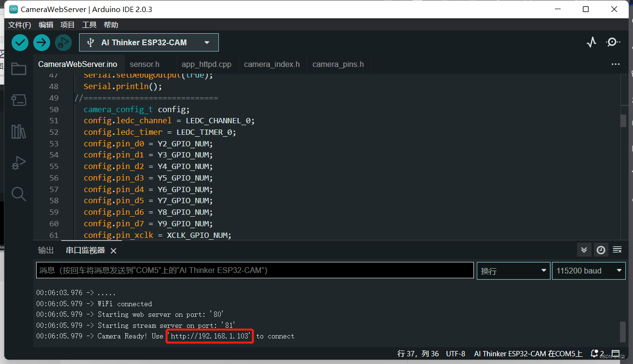Switch to sensor.h tab
633x364 pixels.
[x=145, y=64]
